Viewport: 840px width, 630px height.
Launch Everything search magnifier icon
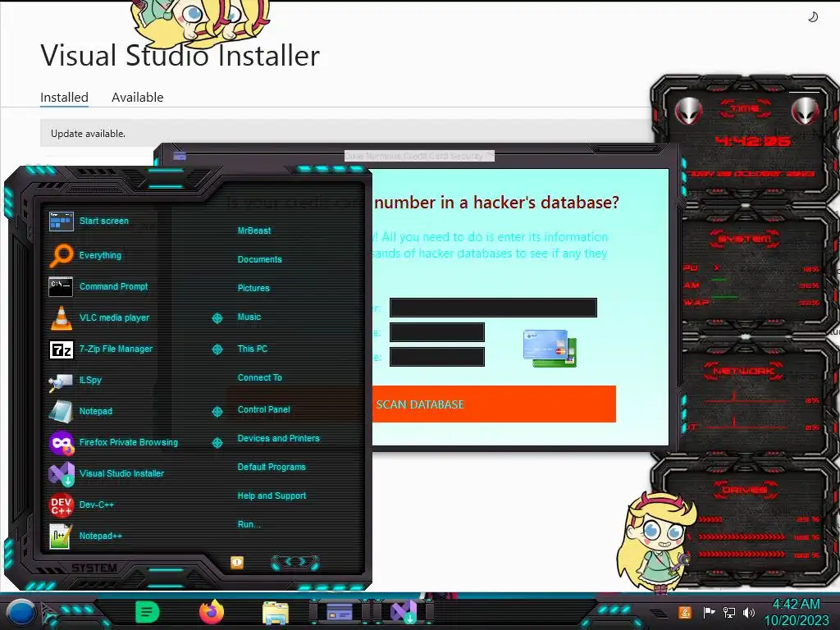point(61,255)
